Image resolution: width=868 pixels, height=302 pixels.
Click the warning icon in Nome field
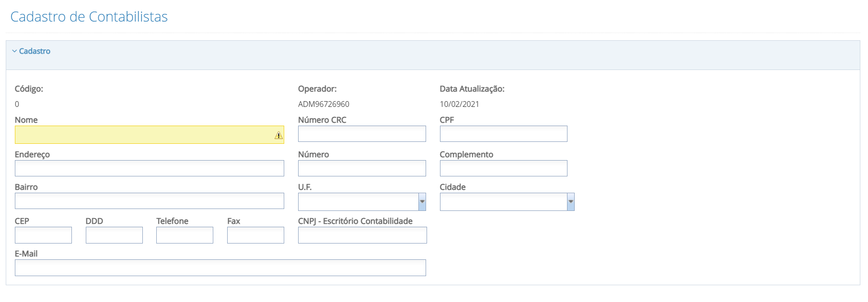click(x=278, y=136)
